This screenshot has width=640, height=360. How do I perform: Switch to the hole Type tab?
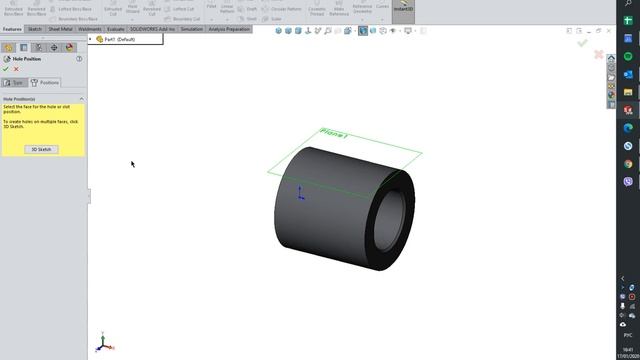coord(14,82)
